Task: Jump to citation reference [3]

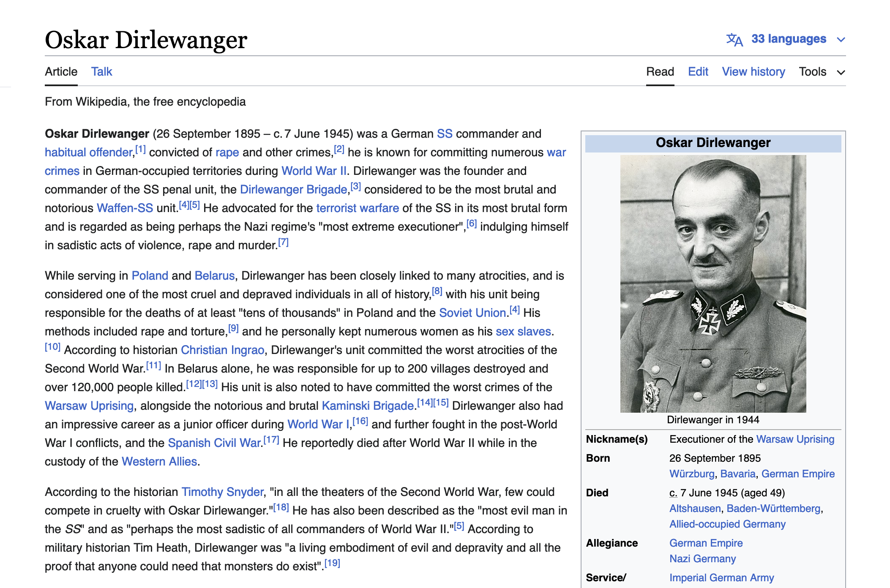Action: [x=356, y=186]
